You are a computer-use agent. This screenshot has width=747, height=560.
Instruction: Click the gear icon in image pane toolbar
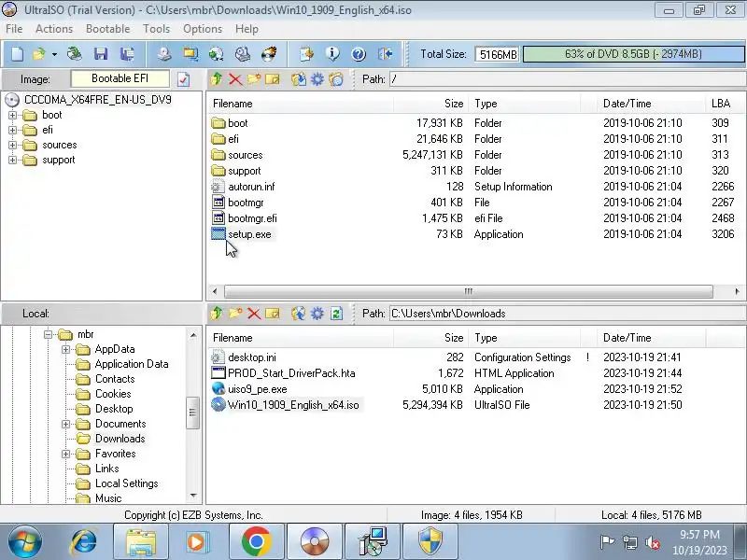coord(317,79)
